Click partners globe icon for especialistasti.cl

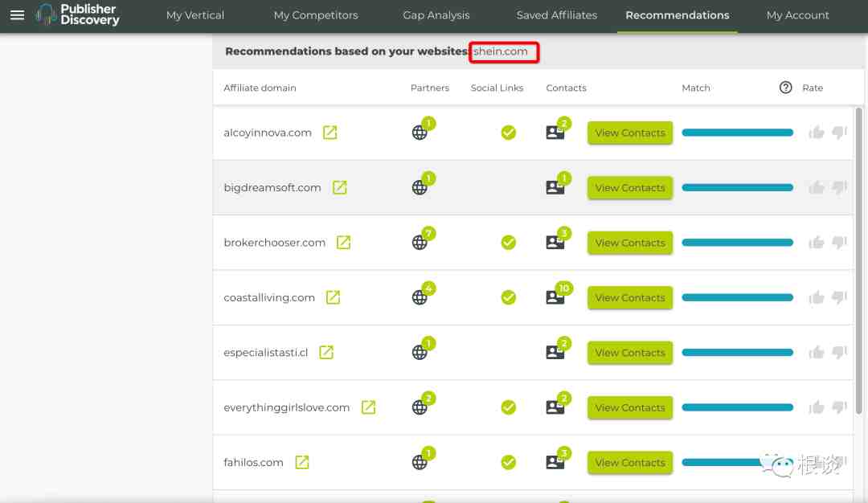point(420,353)
